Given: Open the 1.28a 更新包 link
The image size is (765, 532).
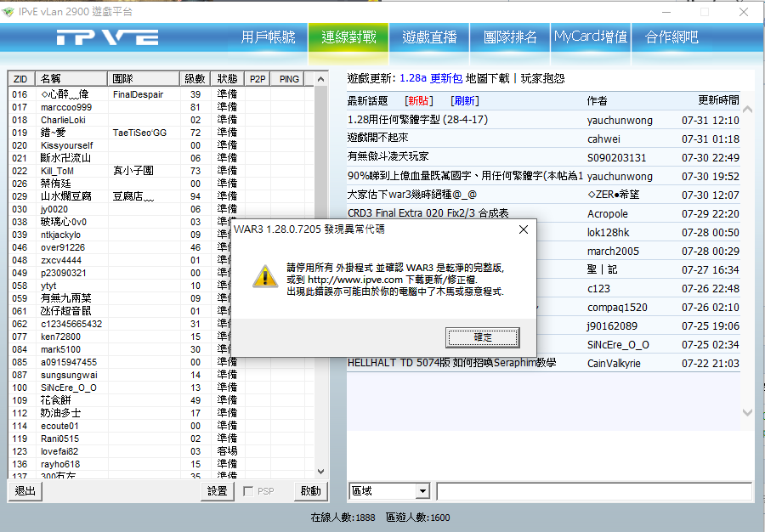Looking at the screenshot, I should click(x=431, y=78).
